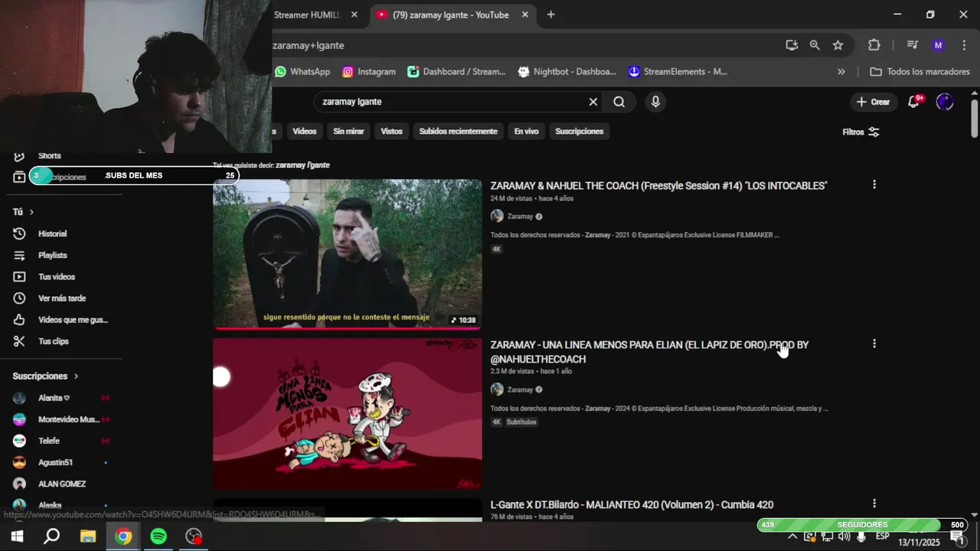Expand Suscripciones sidebar heading

click(x=45, y=376)
